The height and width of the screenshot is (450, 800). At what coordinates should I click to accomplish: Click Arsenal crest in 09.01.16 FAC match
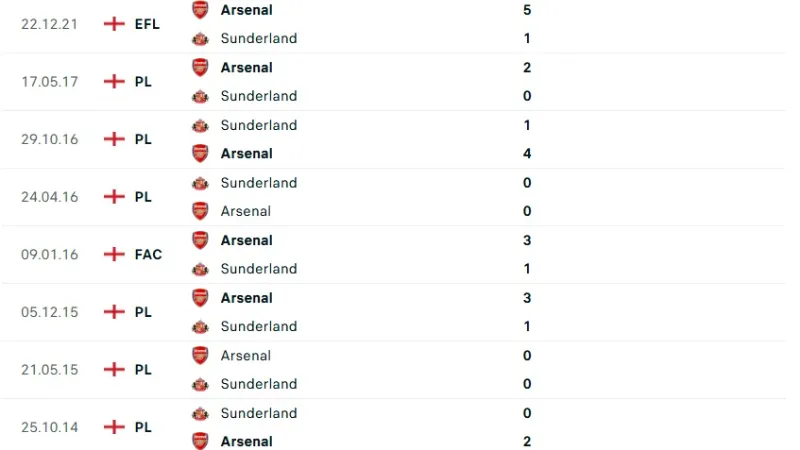click(x=200, y=240)
